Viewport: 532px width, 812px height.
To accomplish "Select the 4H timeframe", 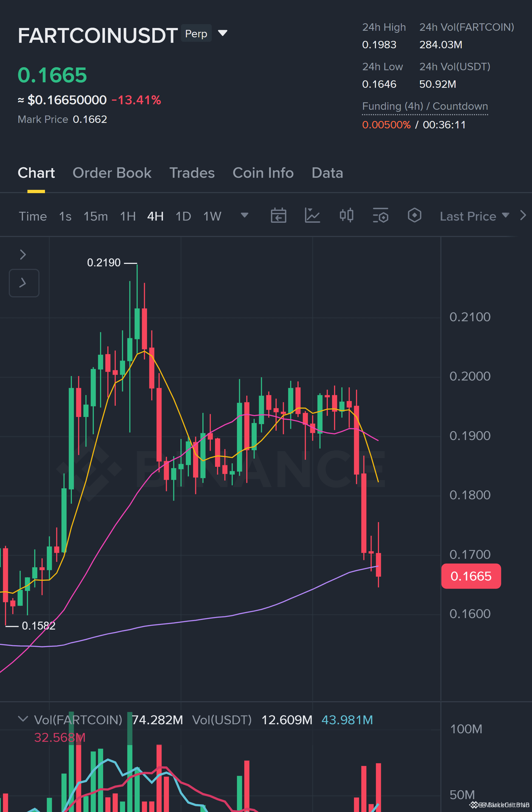I will (x=155, y=216).
